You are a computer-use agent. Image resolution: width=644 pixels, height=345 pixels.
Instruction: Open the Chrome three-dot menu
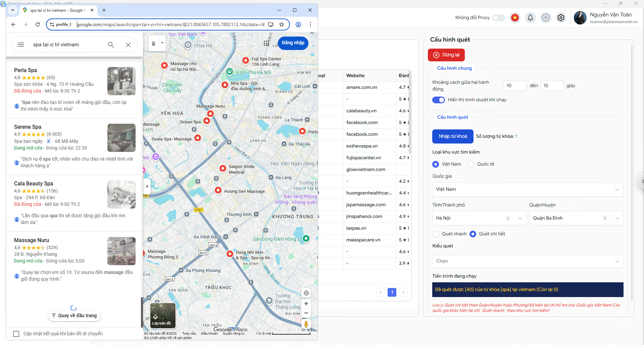point(310,24)
